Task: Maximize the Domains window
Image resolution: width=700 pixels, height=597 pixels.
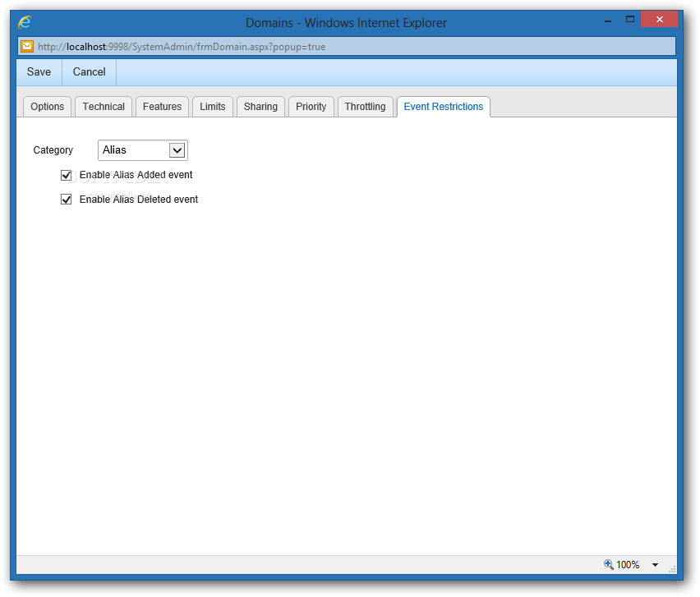Action: pos(630,19)
